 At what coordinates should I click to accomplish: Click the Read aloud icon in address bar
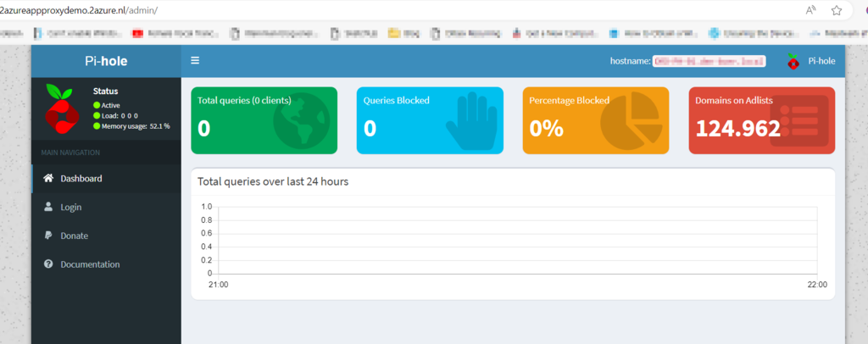coord(811,10)
